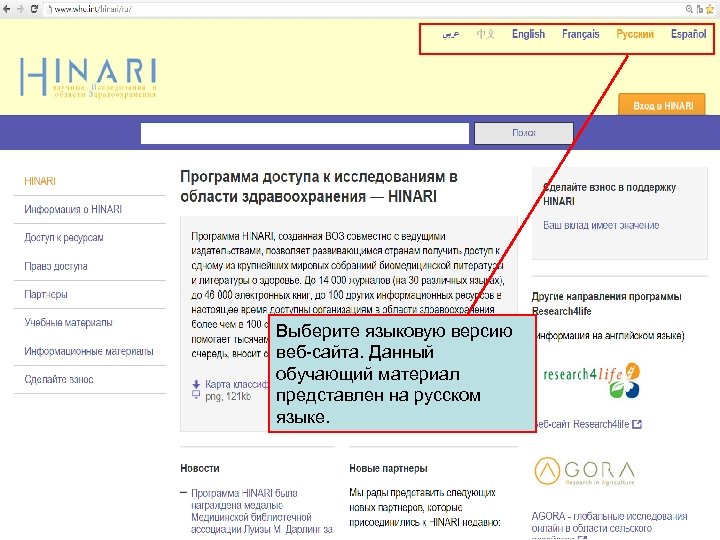Click the browser back arrow
Screen dimensions: 720x540
pyautogui.click(x=6, y=9)
